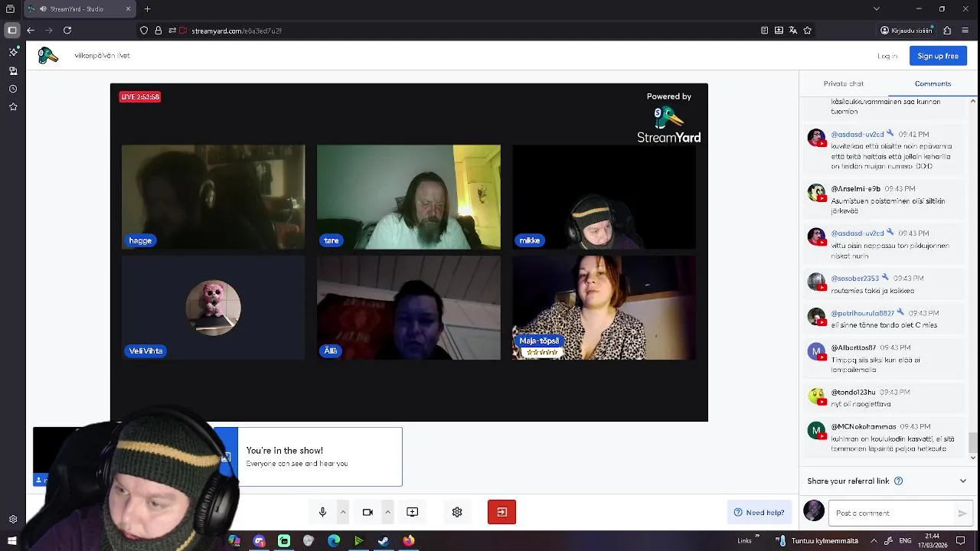Open a new browser tab with plus

pyautogui.click(x=147, y=9)
